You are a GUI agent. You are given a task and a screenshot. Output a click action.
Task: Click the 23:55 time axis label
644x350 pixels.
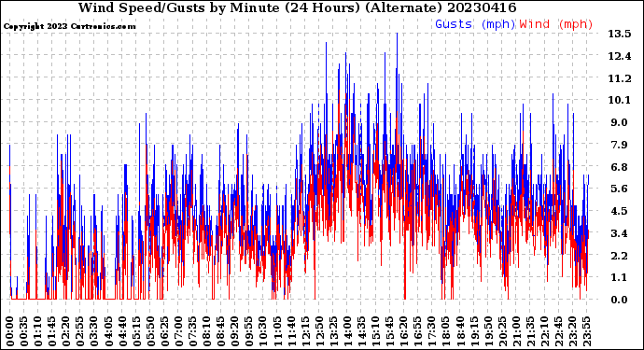(586, 331)
